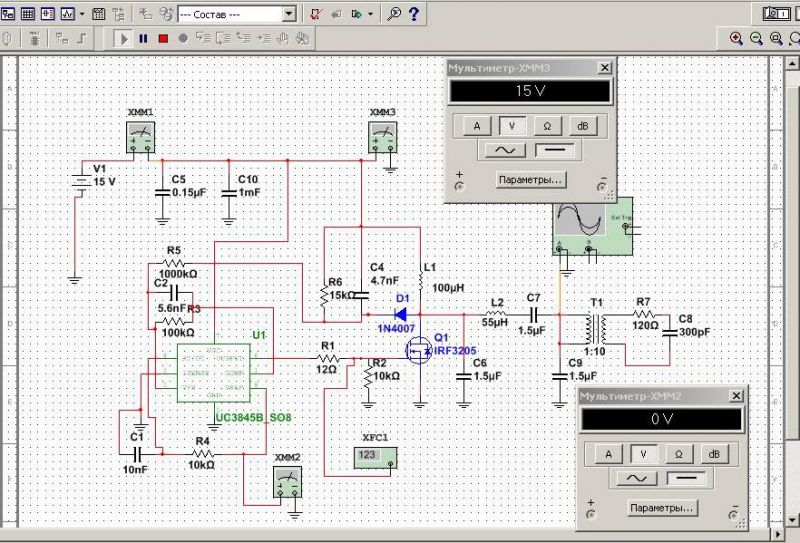
Task: Stop the simulation with the red square
Action: (163, 39)
